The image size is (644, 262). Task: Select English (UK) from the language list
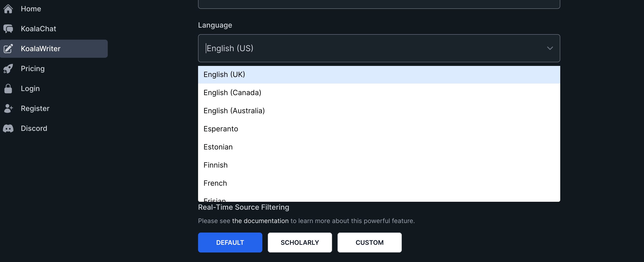click(x=224, y=75)
